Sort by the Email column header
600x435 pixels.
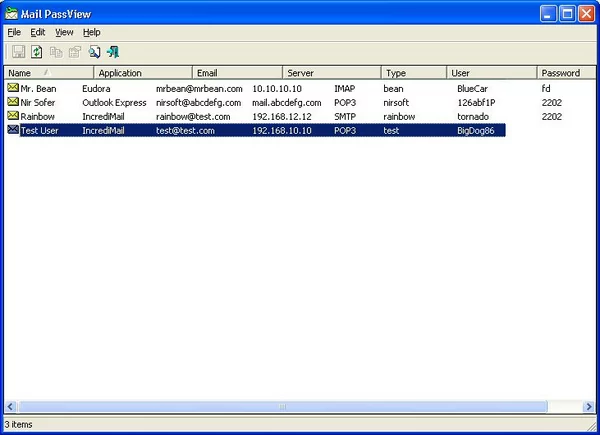pos(237,73)
